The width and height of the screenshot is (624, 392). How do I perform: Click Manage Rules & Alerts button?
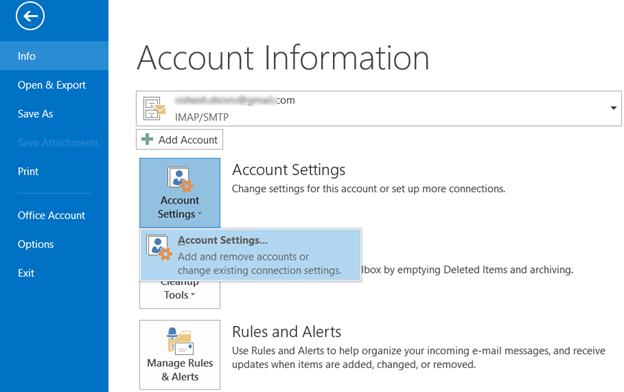click(180, 355)
